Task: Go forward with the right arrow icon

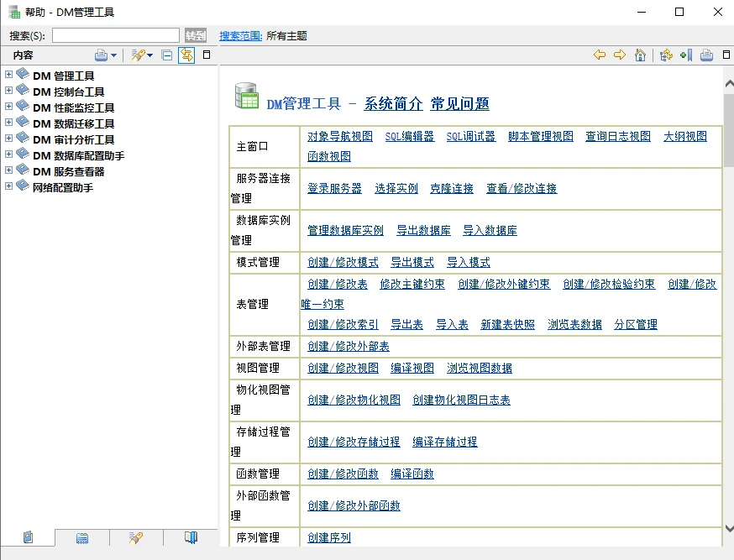Action: pyautogui.click(x=620, y=55)
